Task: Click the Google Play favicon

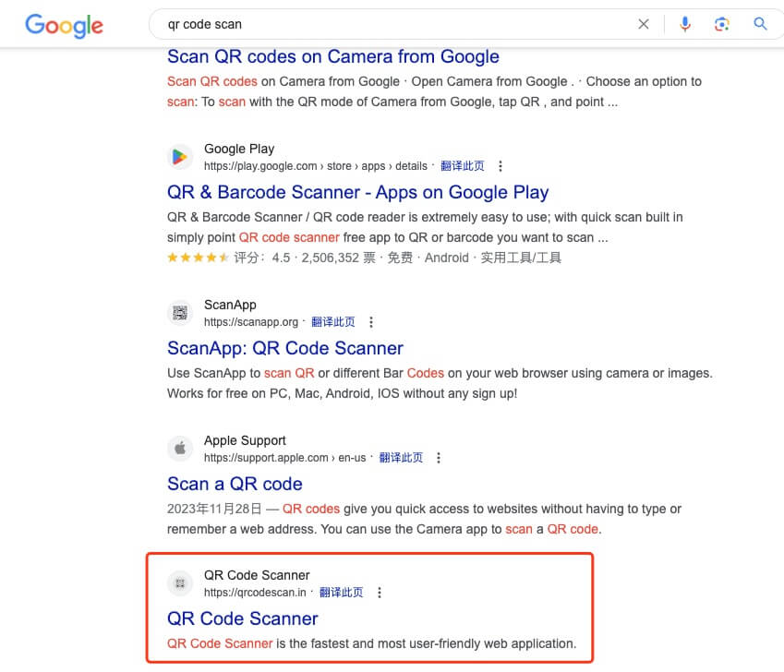Action: (180, 157)
